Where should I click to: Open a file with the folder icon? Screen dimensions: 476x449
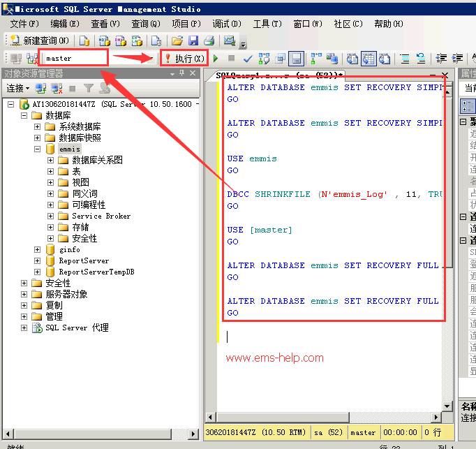pyautogui.click(x=177, y=41)
